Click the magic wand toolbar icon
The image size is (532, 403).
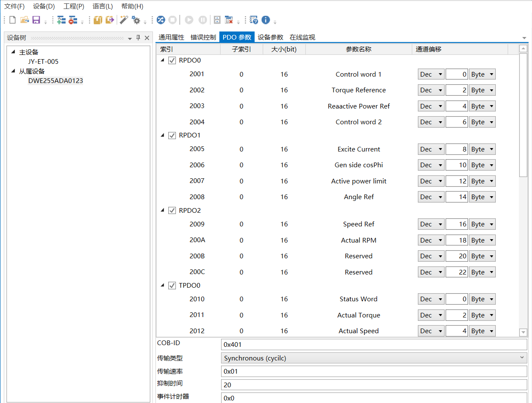pyautogui.click(x=124, y=20)
